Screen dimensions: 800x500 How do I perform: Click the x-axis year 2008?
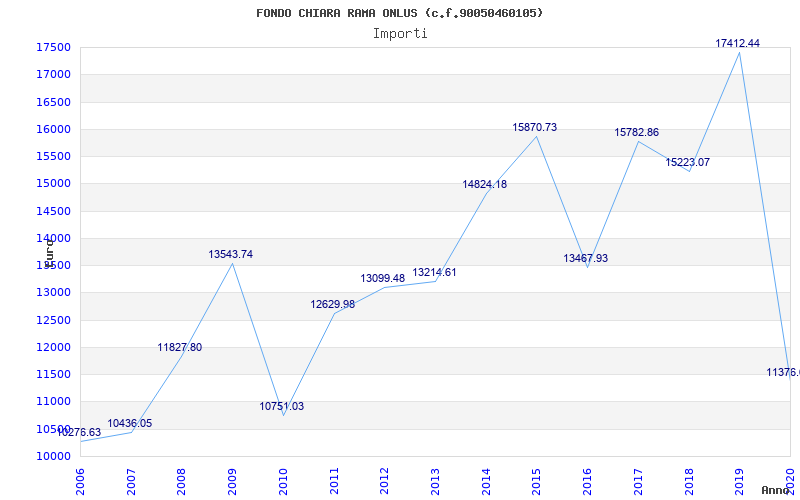[x=182, y=482]
